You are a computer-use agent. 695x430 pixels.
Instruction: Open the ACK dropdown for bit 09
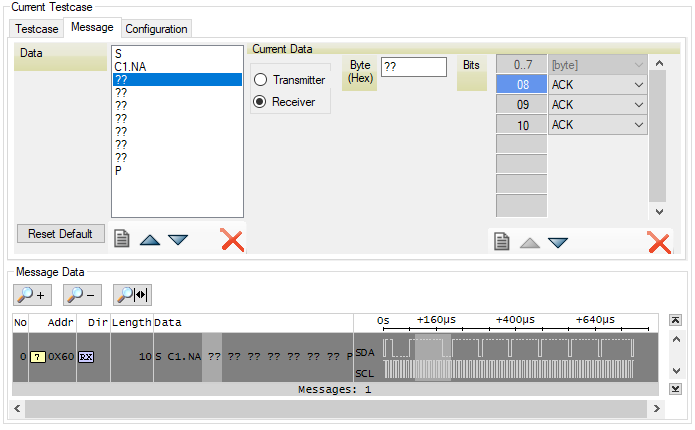(638, 105)
